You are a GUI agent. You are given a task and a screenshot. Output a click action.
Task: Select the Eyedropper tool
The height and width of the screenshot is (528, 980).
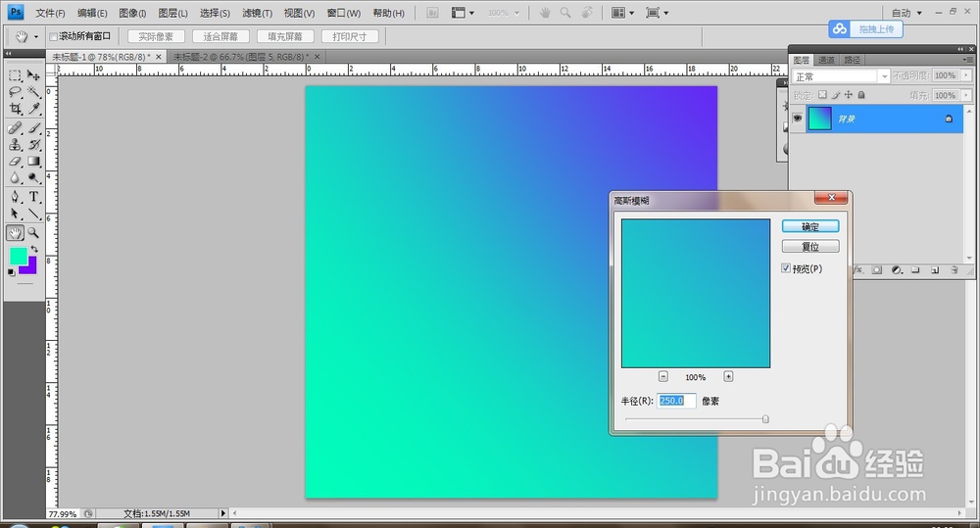(x=33, y=109)
